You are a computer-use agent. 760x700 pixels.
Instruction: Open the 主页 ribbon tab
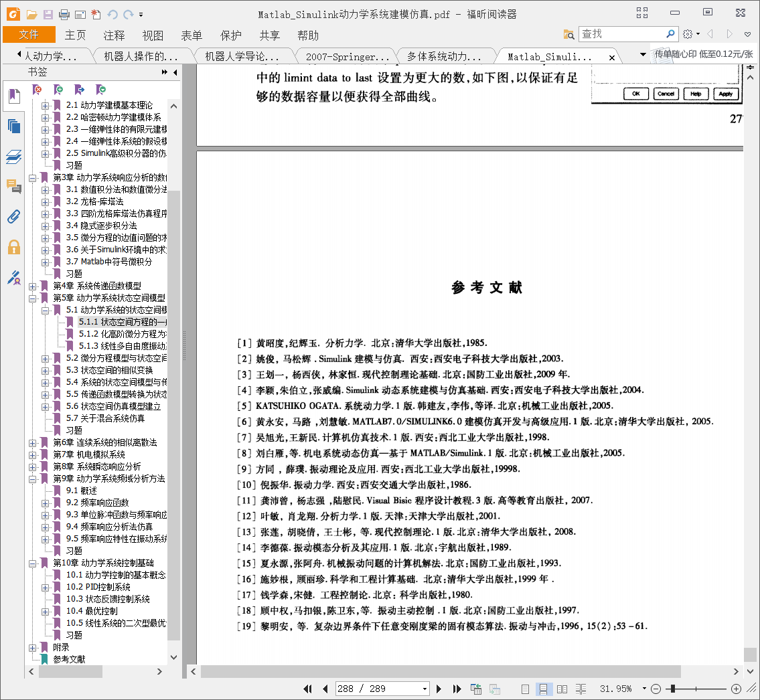pos(75,35)
